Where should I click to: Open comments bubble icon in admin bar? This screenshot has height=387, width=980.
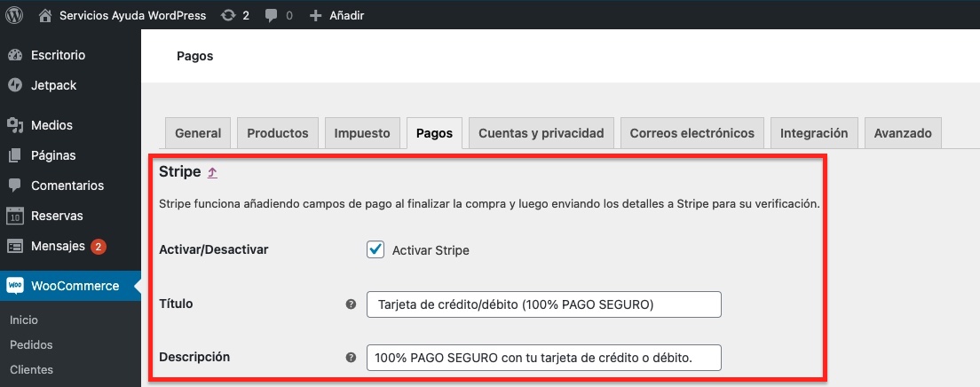pos(272,16)
